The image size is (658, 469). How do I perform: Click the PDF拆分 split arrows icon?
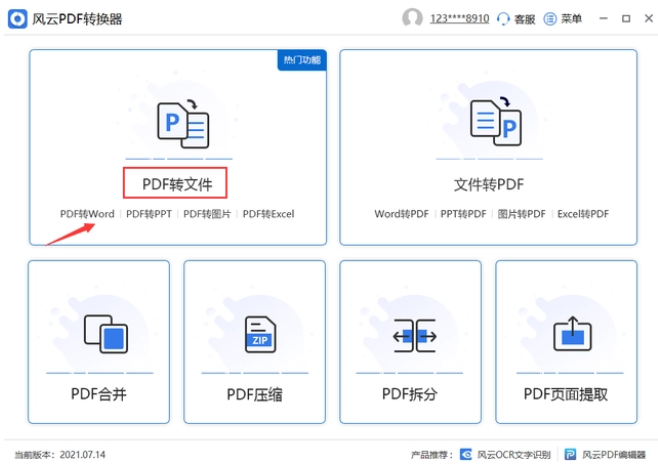click(415, 336)
